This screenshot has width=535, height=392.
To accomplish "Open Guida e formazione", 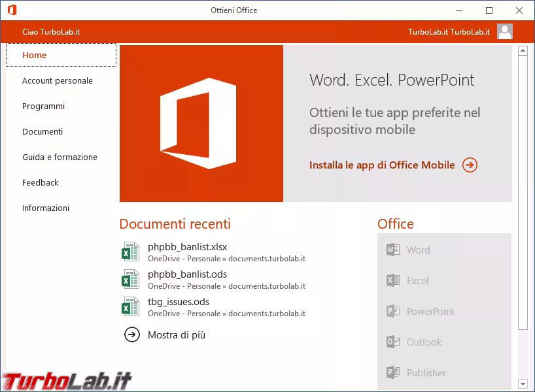I will (x=60, y=157).
